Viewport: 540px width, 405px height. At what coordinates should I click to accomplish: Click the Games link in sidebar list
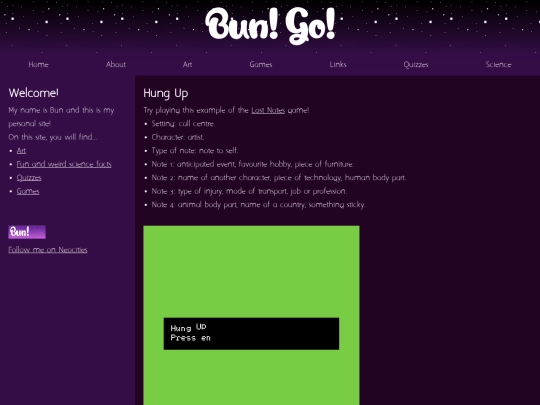(x=28, y=191)
